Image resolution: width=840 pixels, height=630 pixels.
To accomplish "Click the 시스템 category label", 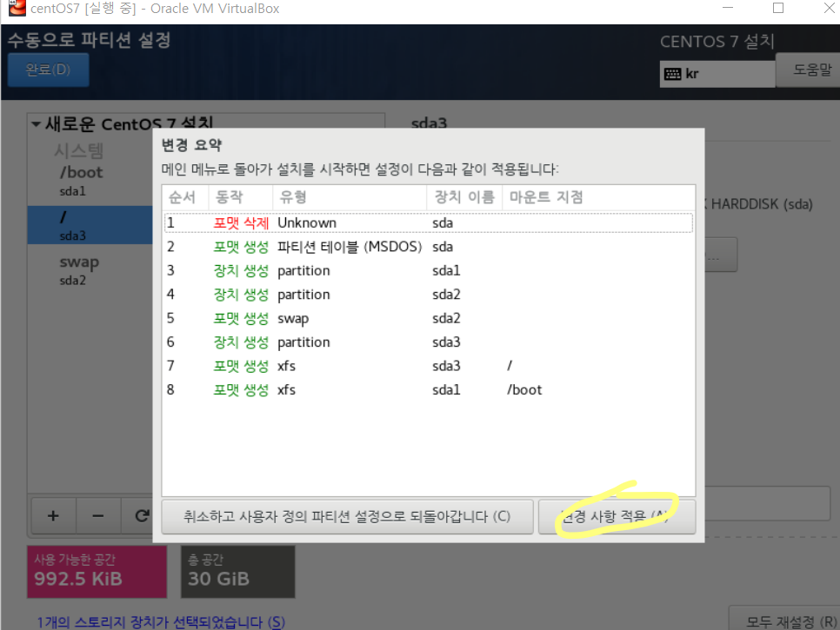I will (x=79, y=150).
